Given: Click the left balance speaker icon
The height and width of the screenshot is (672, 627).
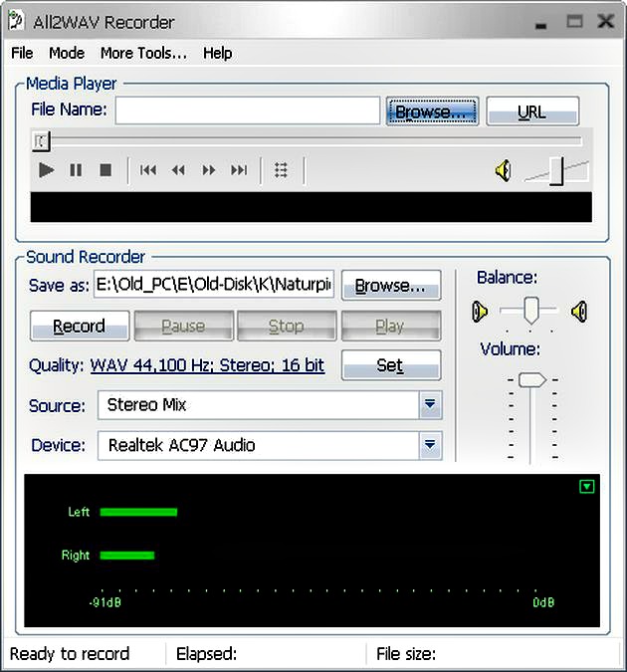Looking at the screenshot, I should [x=480, y=312].
